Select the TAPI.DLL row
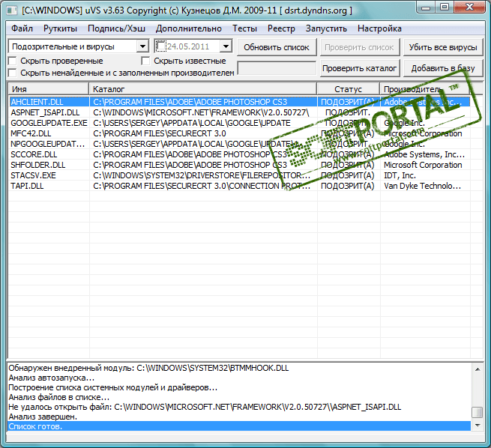This screenshot has height=448, width=491. (x=239, y=186)
